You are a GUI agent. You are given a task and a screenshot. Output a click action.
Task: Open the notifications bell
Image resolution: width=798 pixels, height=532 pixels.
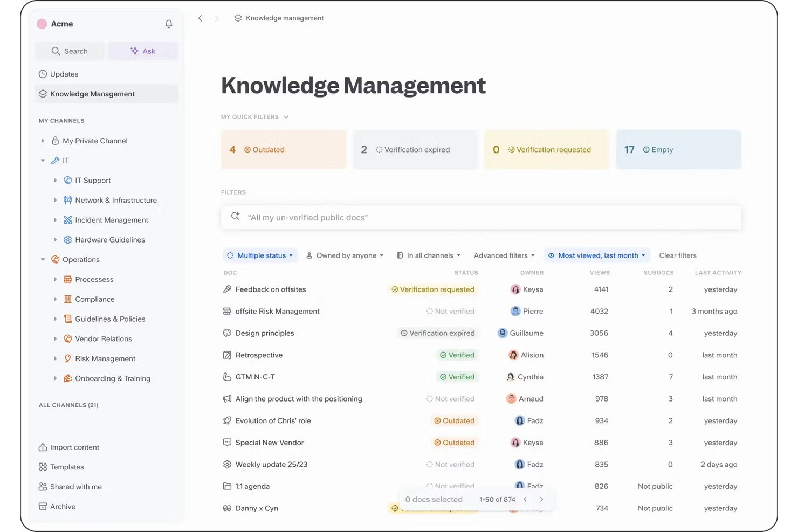pos(169,24)
